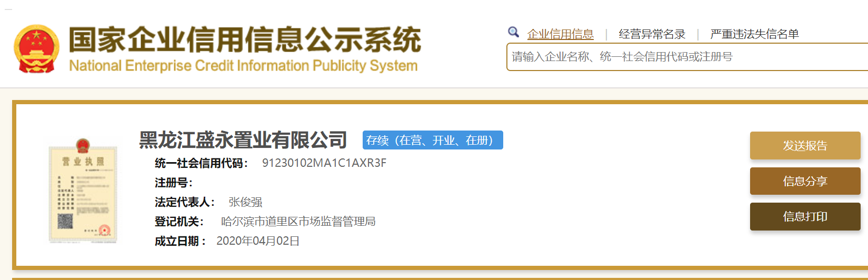Click the national emblem logo
The height and width of the screenshot is (280, 868).
click(36, 49)
